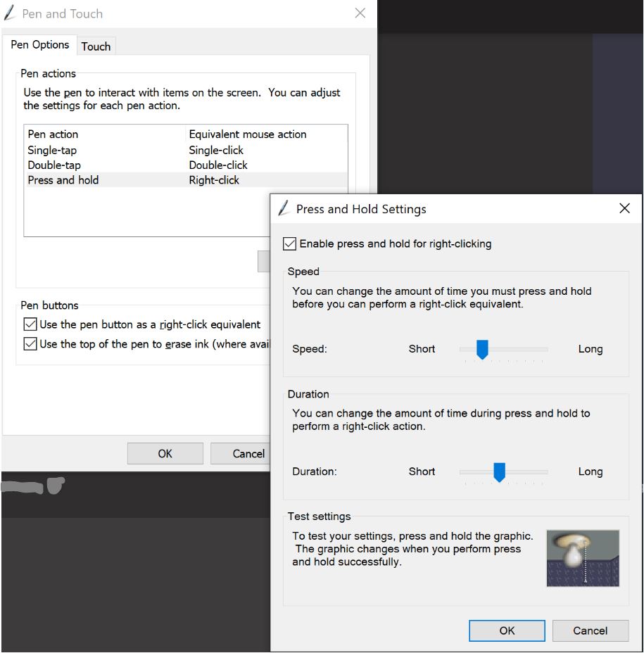
Task: Click Cancel in Press and Hold Settings
Action: pyautogui.click(x=590, y=630)
